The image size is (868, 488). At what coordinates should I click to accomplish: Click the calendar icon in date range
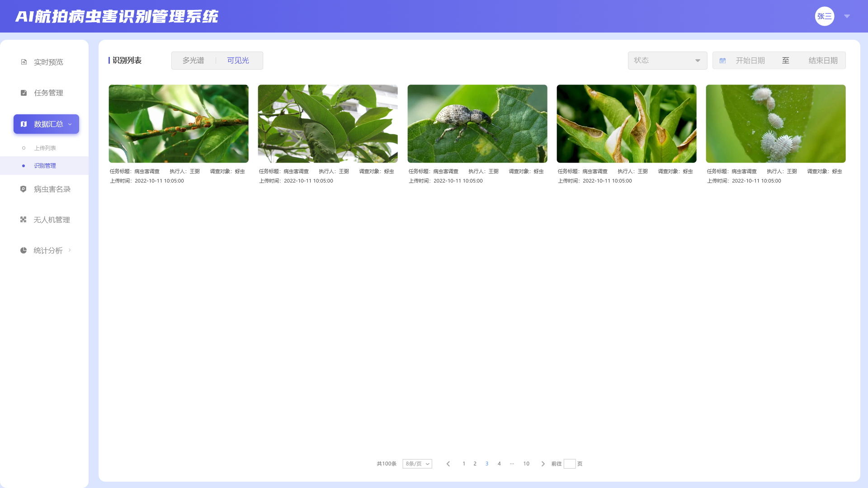[722, 61]
